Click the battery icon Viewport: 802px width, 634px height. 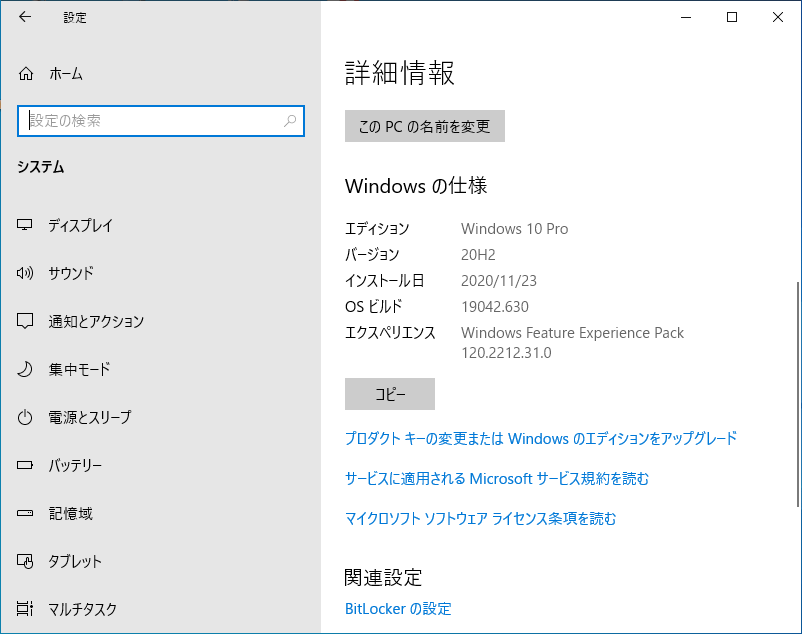pyautogui.click(x=25, y=465)
